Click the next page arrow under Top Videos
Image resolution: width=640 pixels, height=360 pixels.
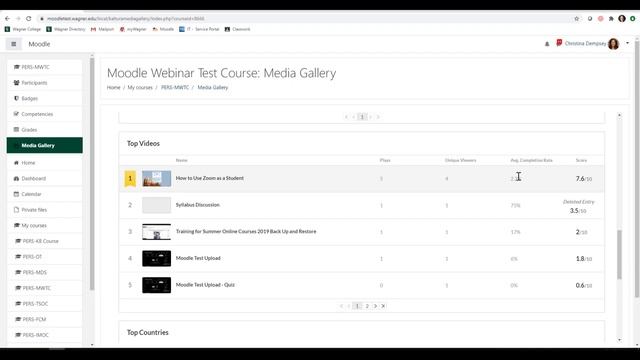tap(375, 306)
